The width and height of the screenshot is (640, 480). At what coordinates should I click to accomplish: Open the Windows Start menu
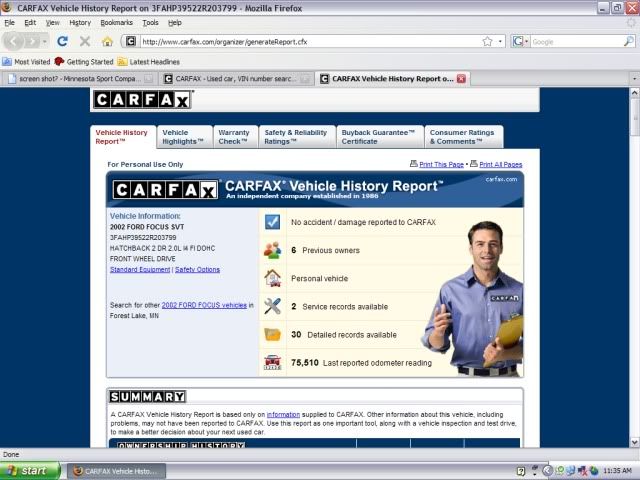coord(30,471)
